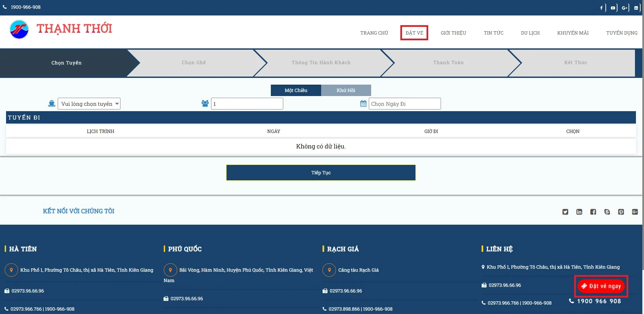Screen dimensions: 644x314
Task: Open the 'Vui lòng chọn tuyến' route dropdown
Action: click(89, 104)
